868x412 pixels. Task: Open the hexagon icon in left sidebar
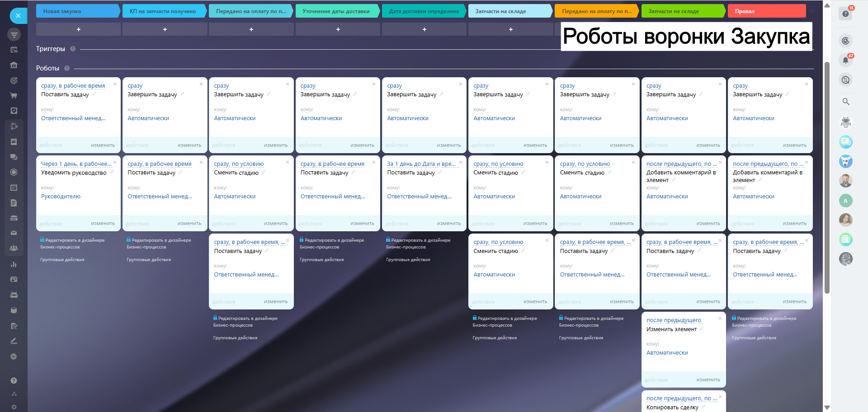coord(14,172)
